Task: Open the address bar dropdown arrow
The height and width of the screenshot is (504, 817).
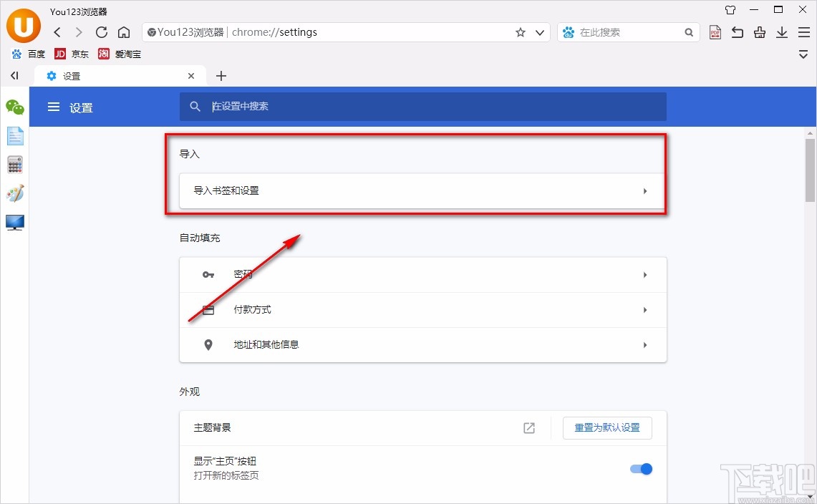Action: (x=540, y=32)
